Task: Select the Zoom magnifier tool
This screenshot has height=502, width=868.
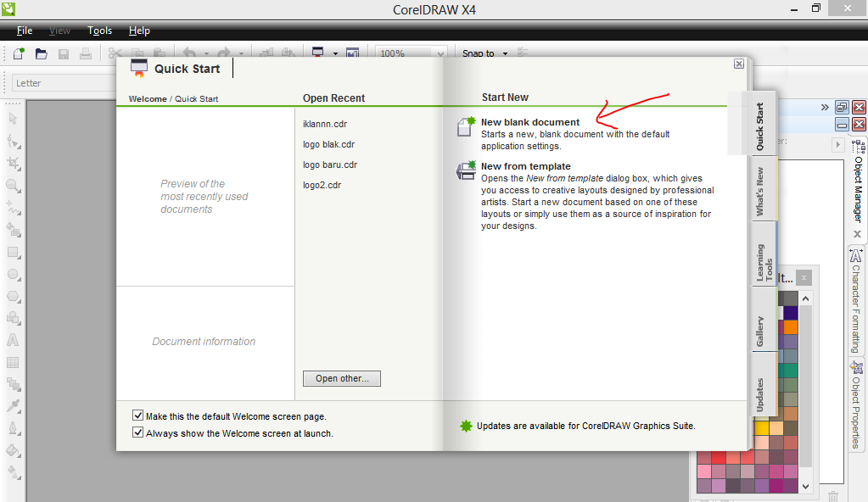Action: click(x=14, y=186)
